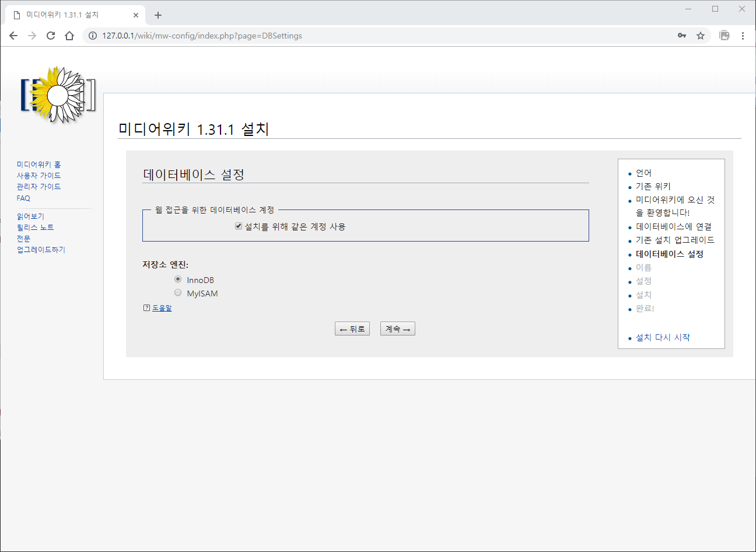Open the browser home page icon

pyautogui.click(x=69, y=36)
